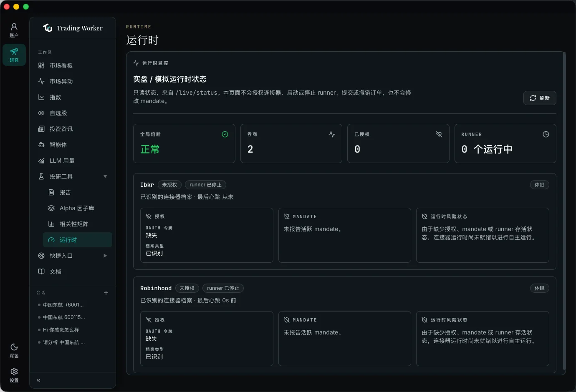Click the Ibkr MANDATE shield-off icon

click(287, 216)
